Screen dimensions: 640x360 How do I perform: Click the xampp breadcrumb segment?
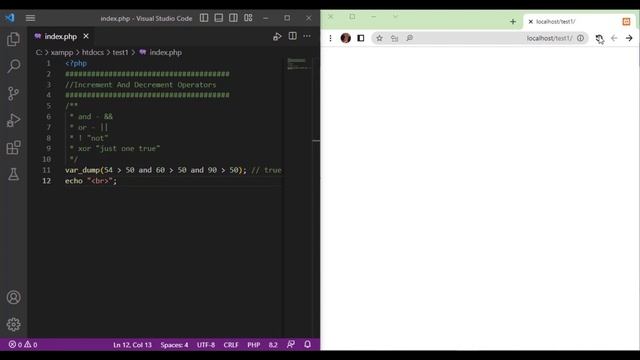coord(62,52)
